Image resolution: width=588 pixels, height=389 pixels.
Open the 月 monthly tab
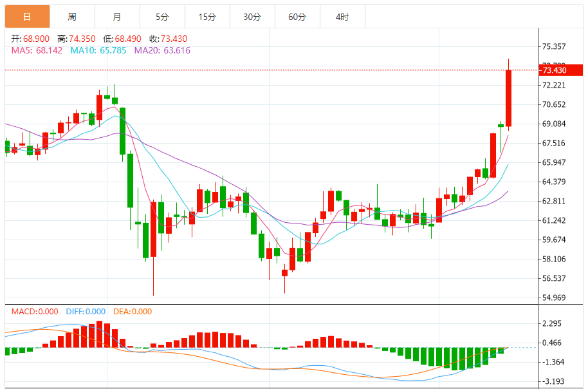[117, 17]
